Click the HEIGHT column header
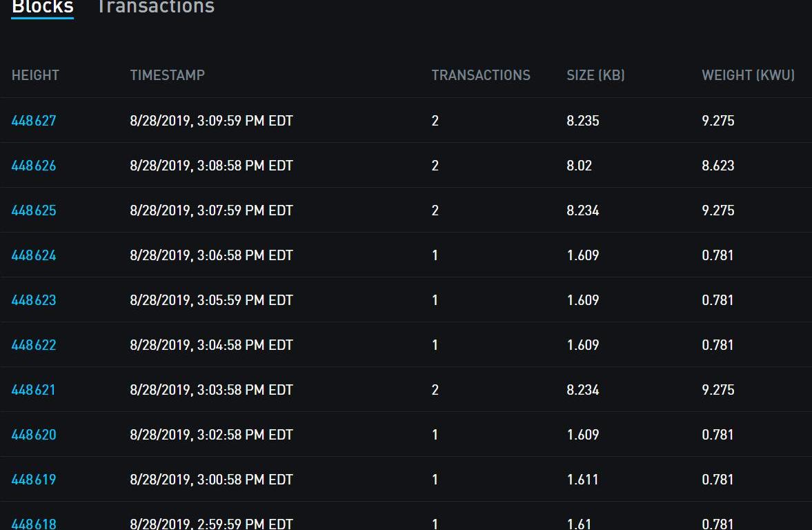Viewport: 812px width, 530px height. point(35,75)
